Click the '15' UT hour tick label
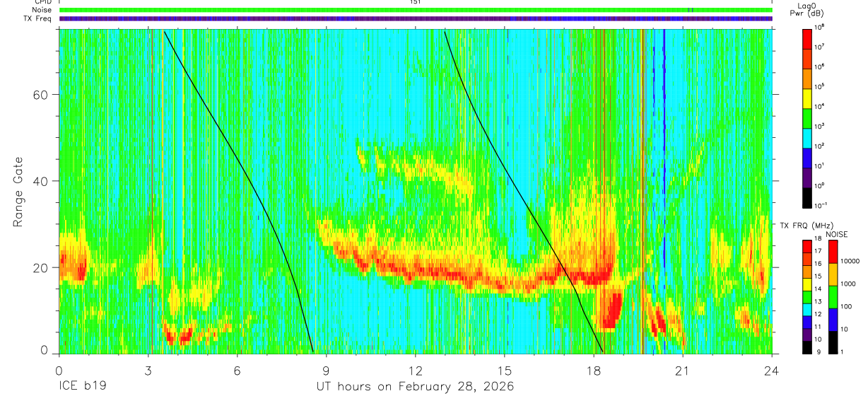Screen dimensions: 868x401 [x=505, y=370]
